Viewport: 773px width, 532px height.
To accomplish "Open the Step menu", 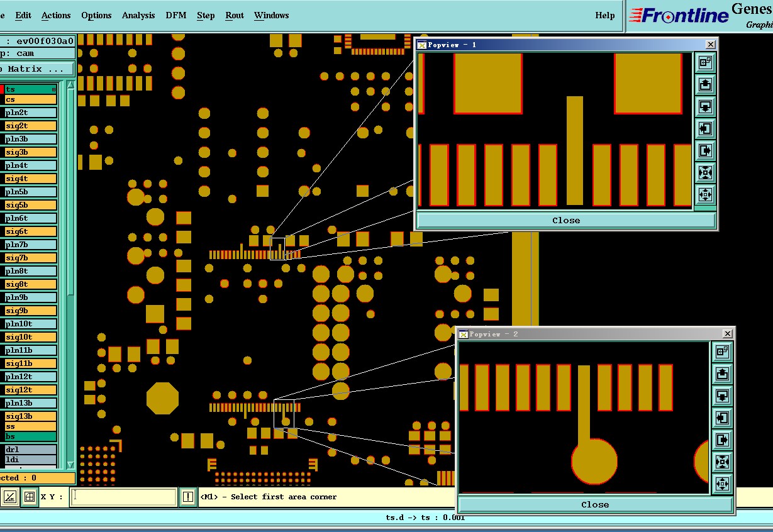I will coord(206,15).
